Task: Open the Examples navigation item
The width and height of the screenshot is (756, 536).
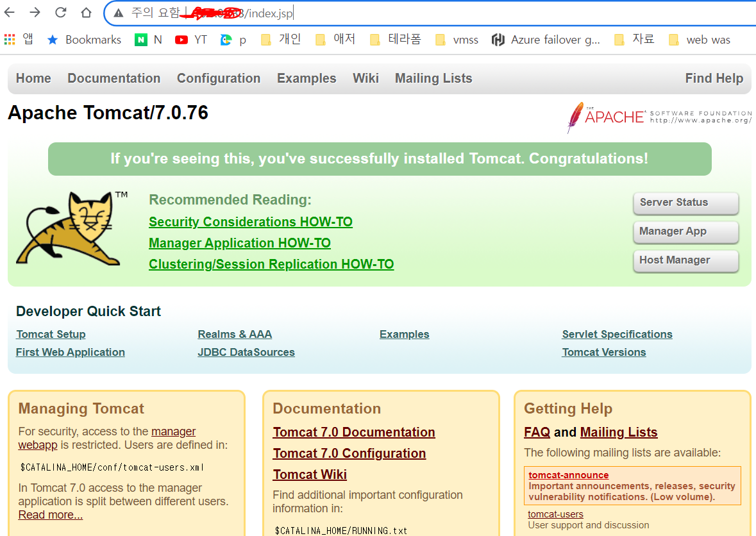Action: (x=307, y=78)
